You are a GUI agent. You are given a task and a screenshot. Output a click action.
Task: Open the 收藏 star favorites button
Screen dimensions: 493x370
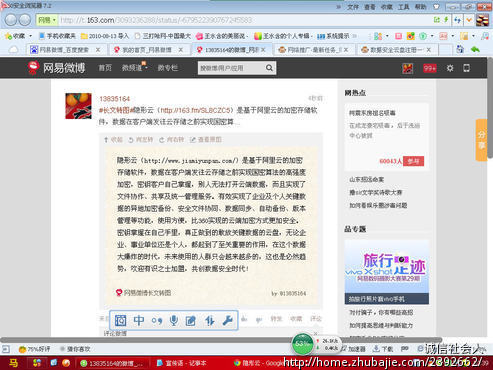tap(15, 36)
